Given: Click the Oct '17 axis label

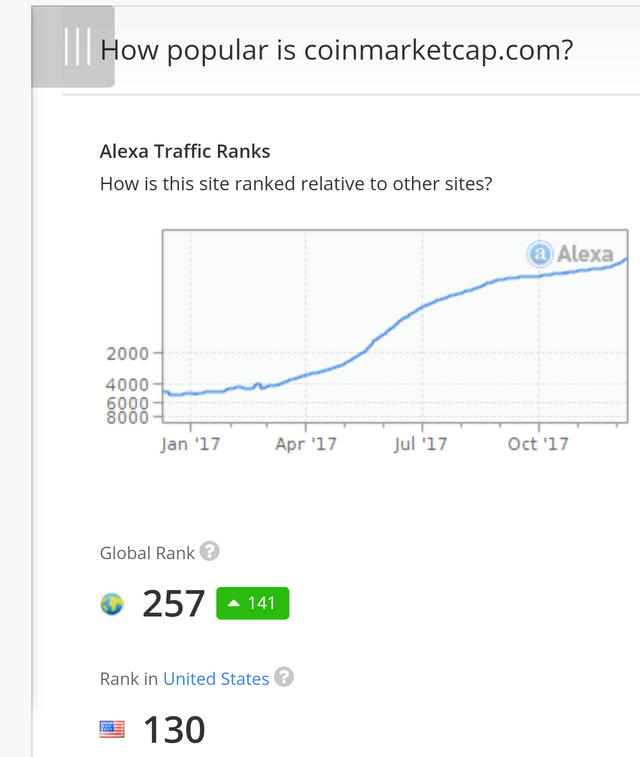Looking at the screenshot, I should coord(538,444).
